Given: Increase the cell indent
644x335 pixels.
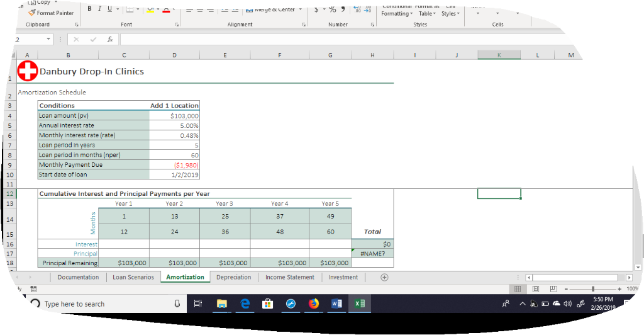Looking at the screenshot, I should [235, 9].
